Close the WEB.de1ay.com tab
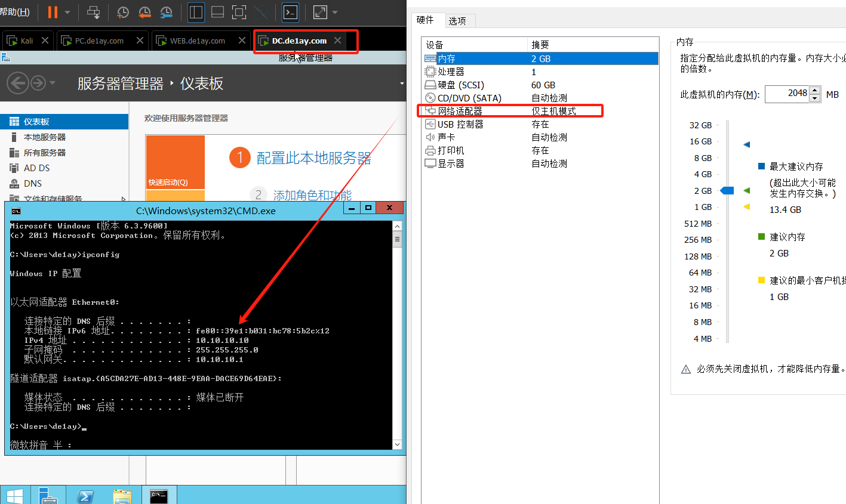 tap(242, 41)
